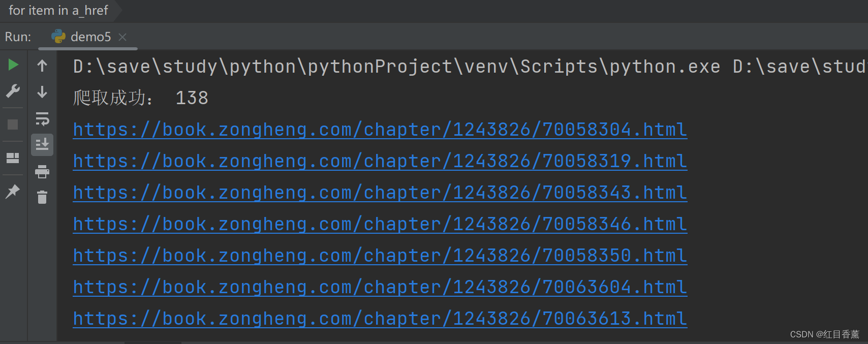The width and height of the screenshot is (868, 344).
Task: Close the demo5 run tab
Action: [x=122, y=37]
